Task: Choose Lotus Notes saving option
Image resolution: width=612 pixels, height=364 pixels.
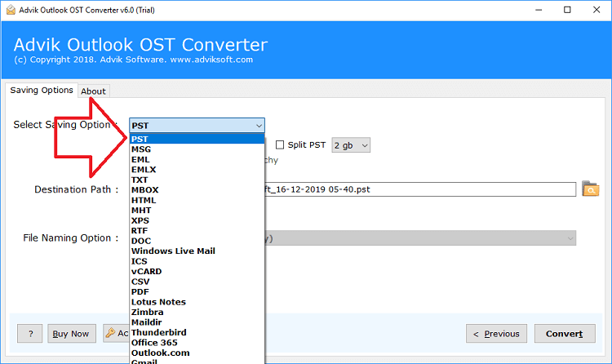Action: coord(197,301)
